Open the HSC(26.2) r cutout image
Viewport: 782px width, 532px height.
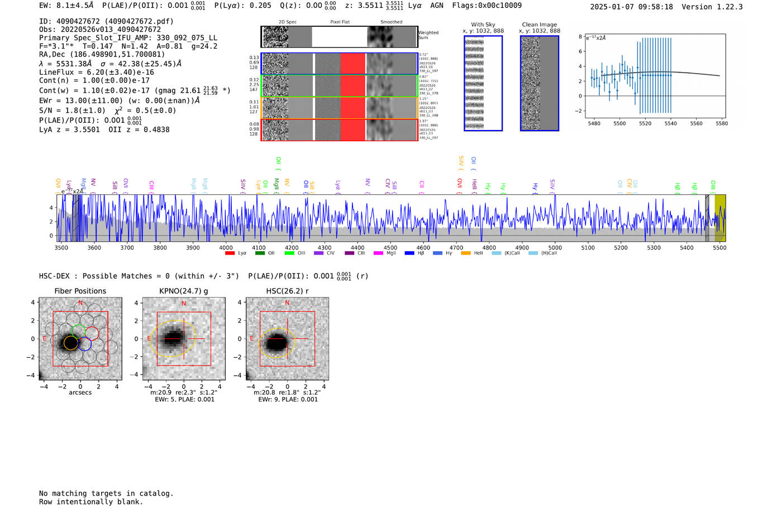point(287,339)
